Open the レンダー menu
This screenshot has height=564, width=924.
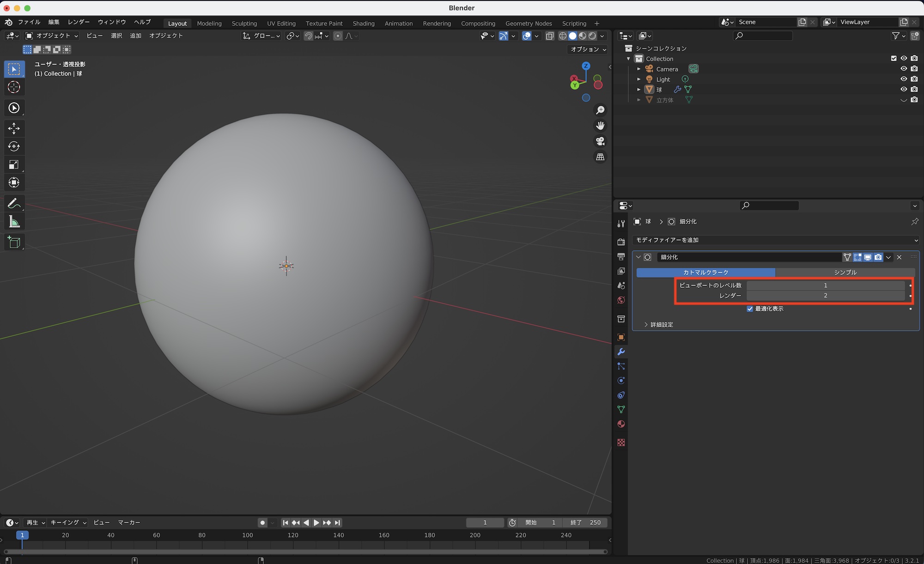[x=79, y=22]
